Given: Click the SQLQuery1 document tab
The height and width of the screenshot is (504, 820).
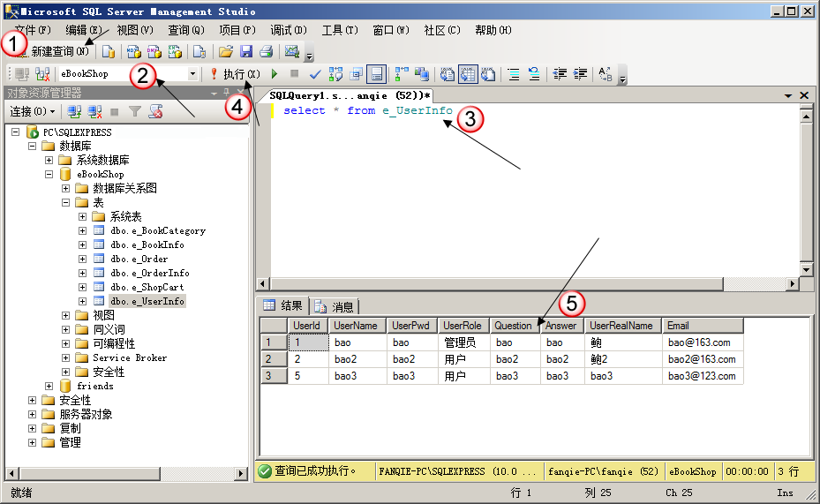Looking at the screenshot, I should pos(349,95).
